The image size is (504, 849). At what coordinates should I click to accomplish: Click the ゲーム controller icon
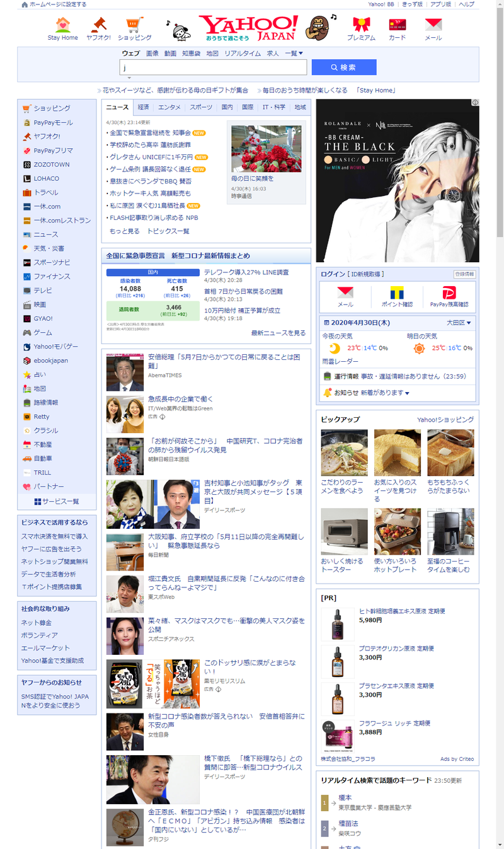point(27,332)
